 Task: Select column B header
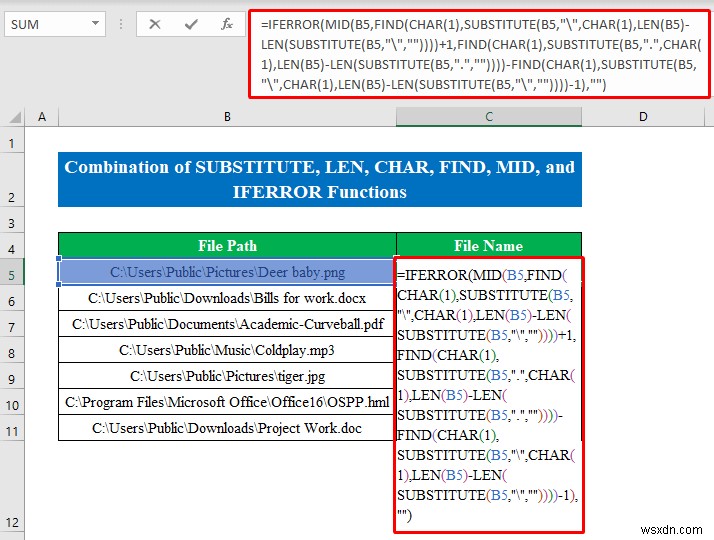point(227,117)
